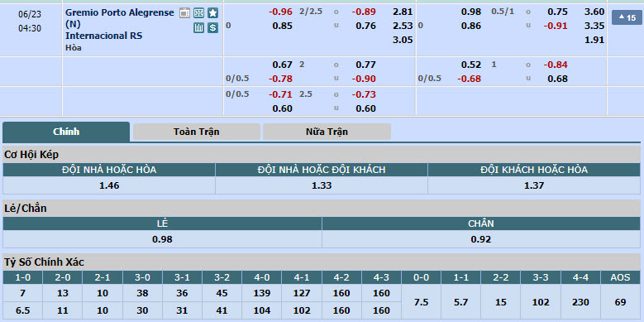Pick full-time draw odds 3.05

[403, 40]
